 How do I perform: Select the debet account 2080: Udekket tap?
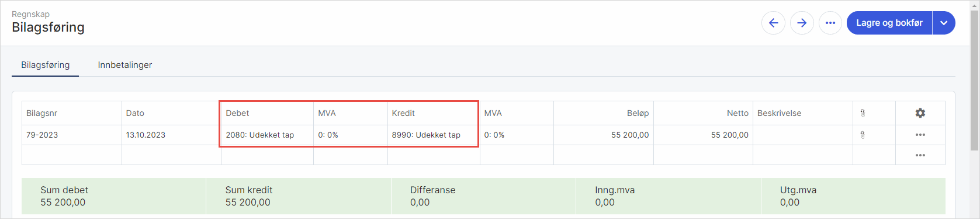pyautogui.click(x=267, y=135)
